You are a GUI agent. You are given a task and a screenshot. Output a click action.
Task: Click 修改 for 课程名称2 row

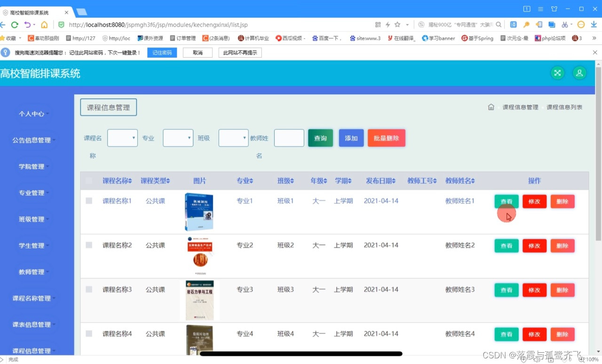(x=535, y=246)
